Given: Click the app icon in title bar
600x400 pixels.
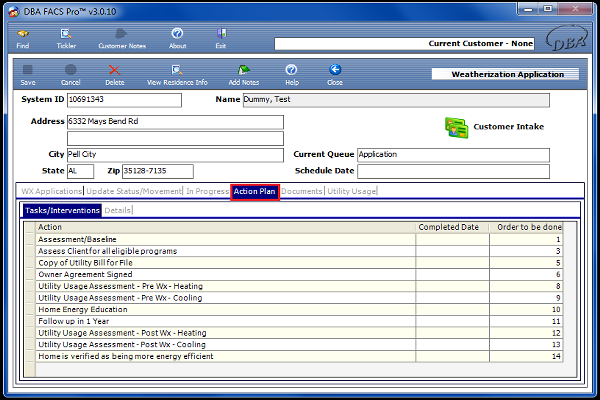Looking at the screenshot, I should pyautogui.click(x=14, y=11).
